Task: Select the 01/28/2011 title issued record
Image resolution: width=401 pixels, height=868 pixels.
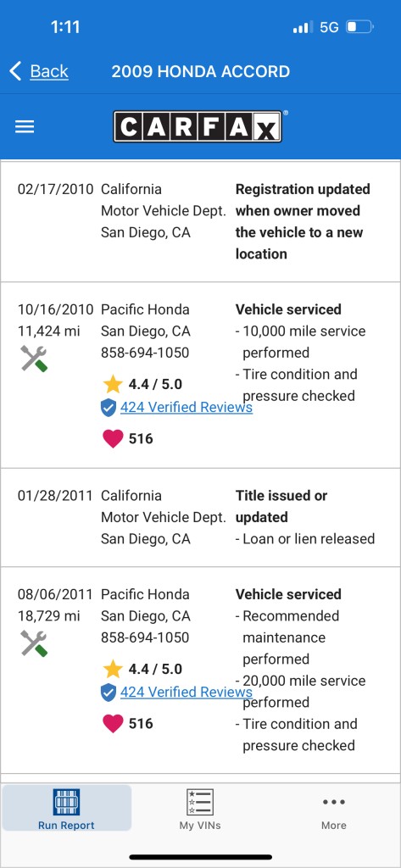Action: (x=200, y=518)
